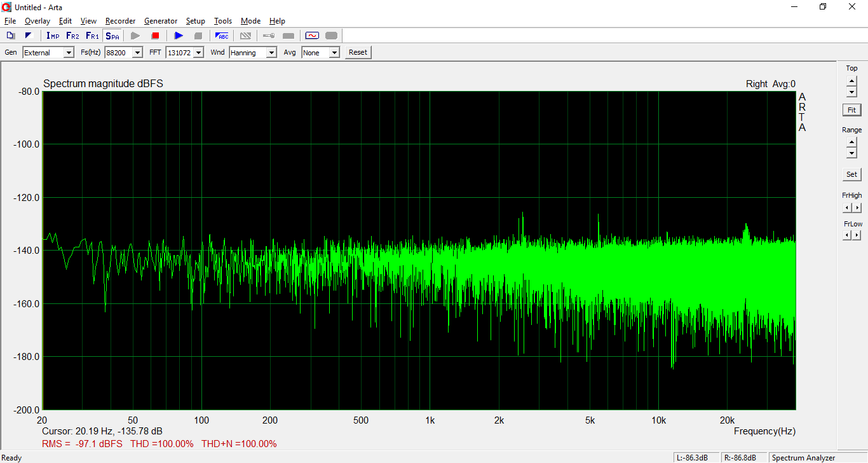Select the Spa spectrum analyzer mode
868x463 pixels.
[x=112, y=36]
